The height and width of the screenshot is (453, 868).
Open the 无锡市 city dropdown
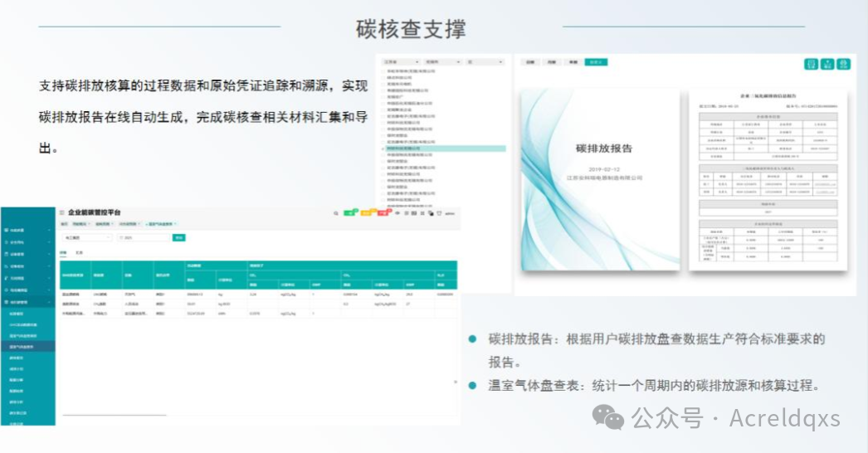442,62
